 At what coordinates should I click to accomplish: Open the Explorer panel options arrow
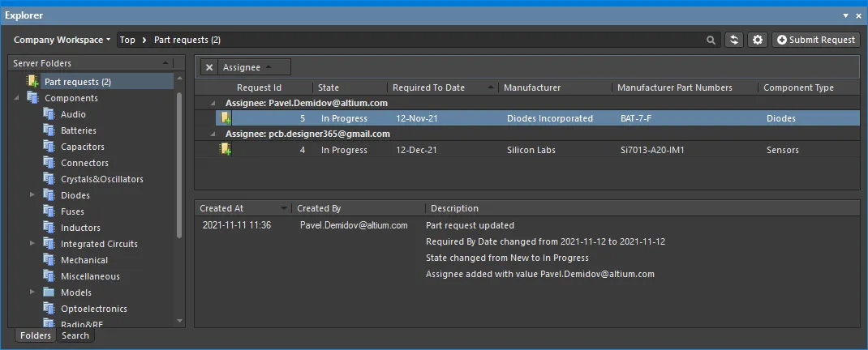845,16
